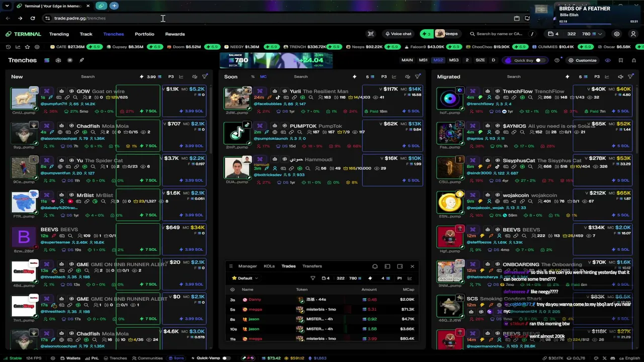Screen dimensions: 644x362
Task: Open trades table column settings gear
Action: (x=232, y=290)
